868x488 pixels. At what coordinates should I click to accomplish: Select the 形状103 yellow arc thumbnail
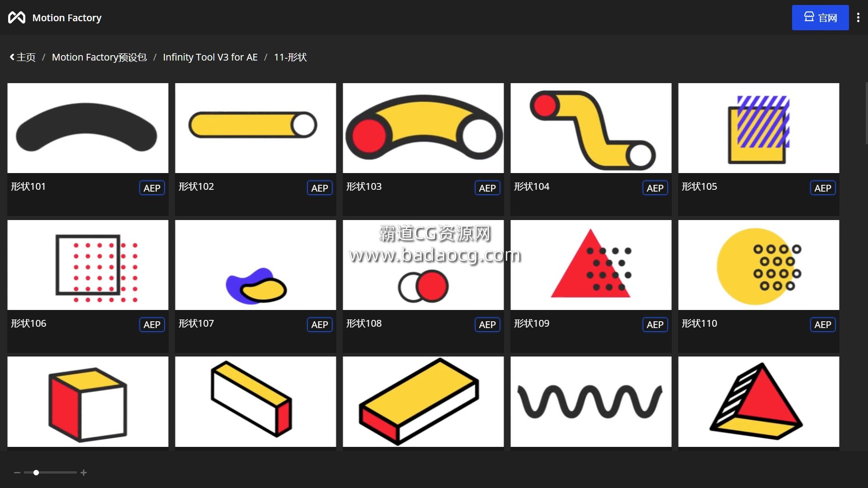[423, 128]
